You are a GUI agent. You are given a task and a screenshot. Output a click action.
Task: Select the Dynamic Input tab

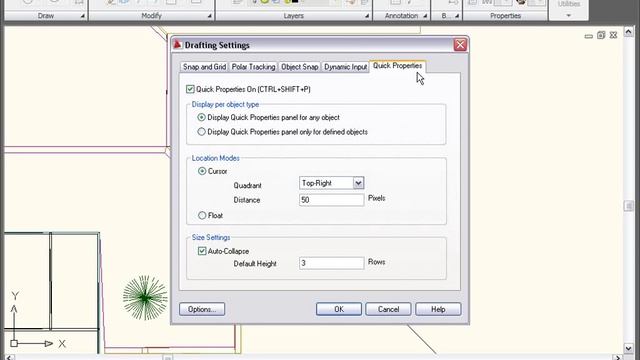pos(345,67)
